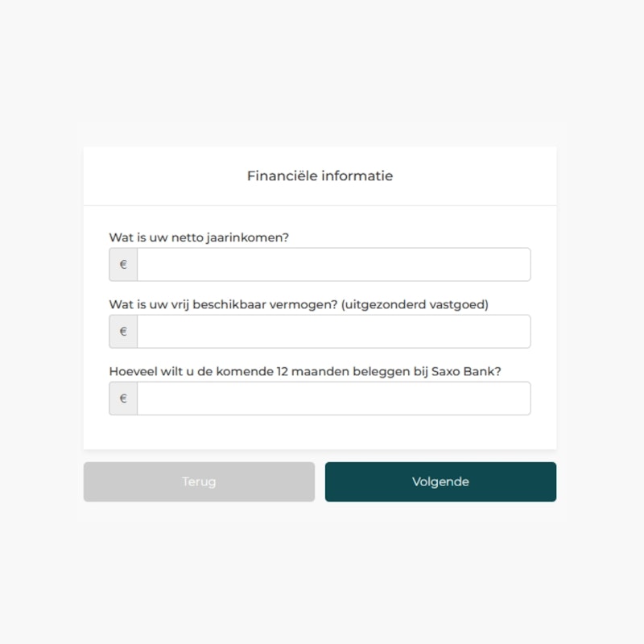Click the euro symbol for vrij beschikbaar vermogen
The image size is (644, 644).
click(123, 332)
